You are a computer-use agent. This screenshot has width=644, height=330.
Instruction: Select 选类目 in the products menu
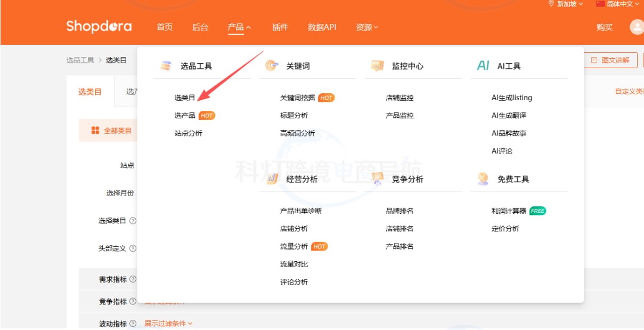185,98
